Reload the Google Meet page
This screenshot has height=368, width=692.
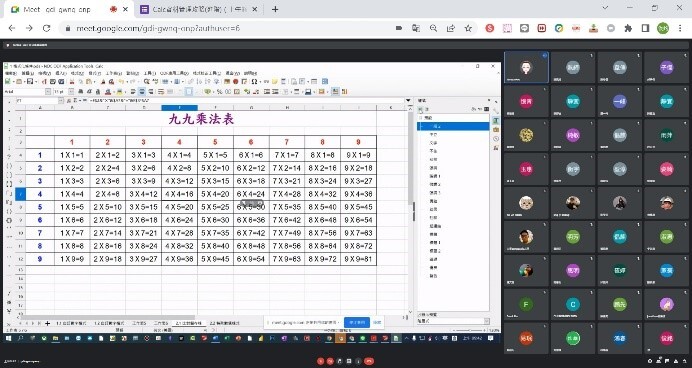[x=46, y=28]
